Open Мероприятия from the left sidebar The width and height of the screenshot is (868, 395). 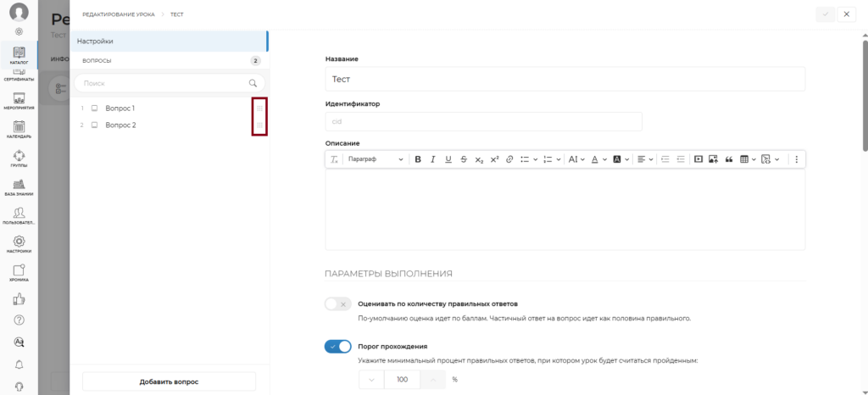19,101
